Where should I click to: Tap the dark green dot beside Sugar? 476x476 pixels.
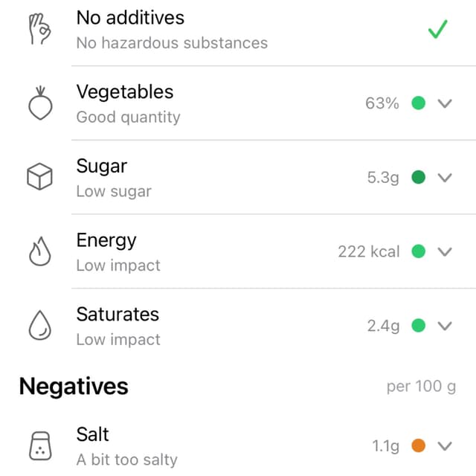point(418,177)
